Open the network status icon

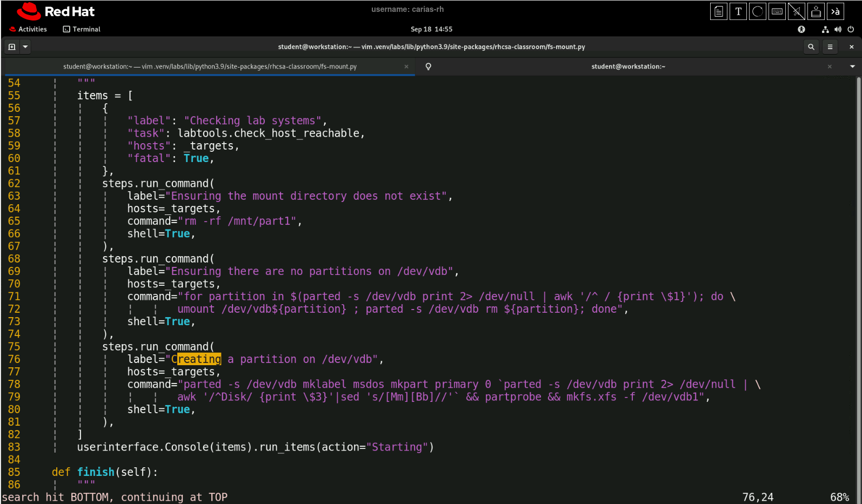coord(825,29)
